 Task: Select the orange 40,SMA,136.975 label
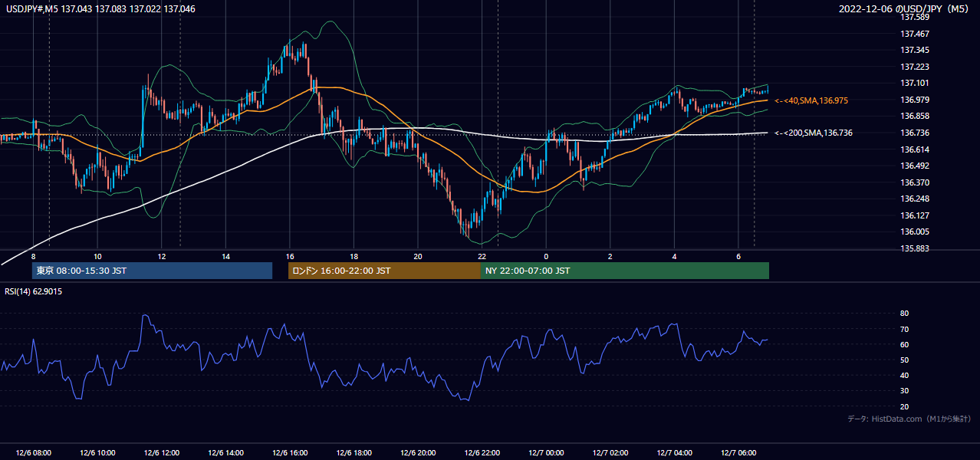click(811, 100)
